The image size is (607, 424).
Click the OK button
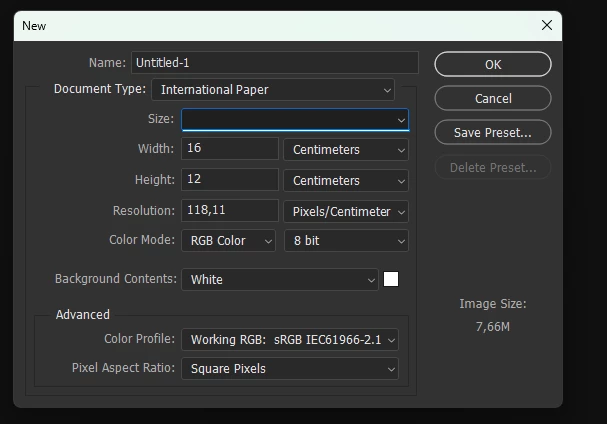coord(493,64)
